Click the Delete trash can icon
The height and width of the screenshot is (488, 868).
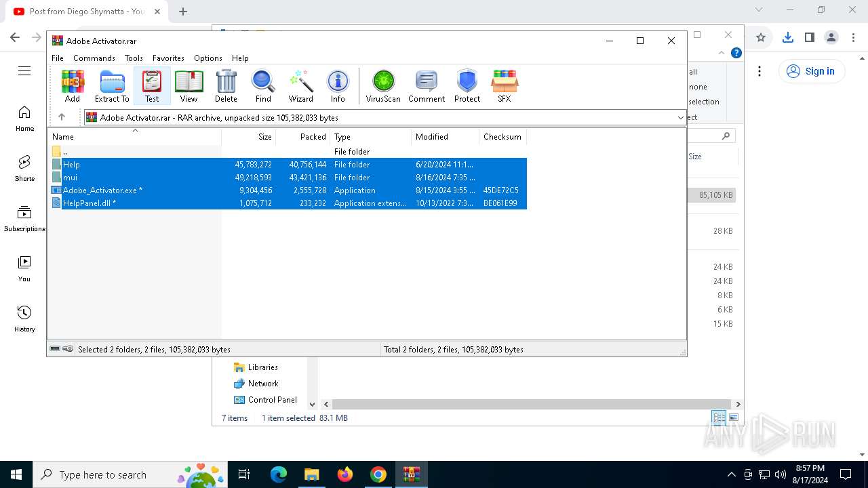[x=226, y=86]
